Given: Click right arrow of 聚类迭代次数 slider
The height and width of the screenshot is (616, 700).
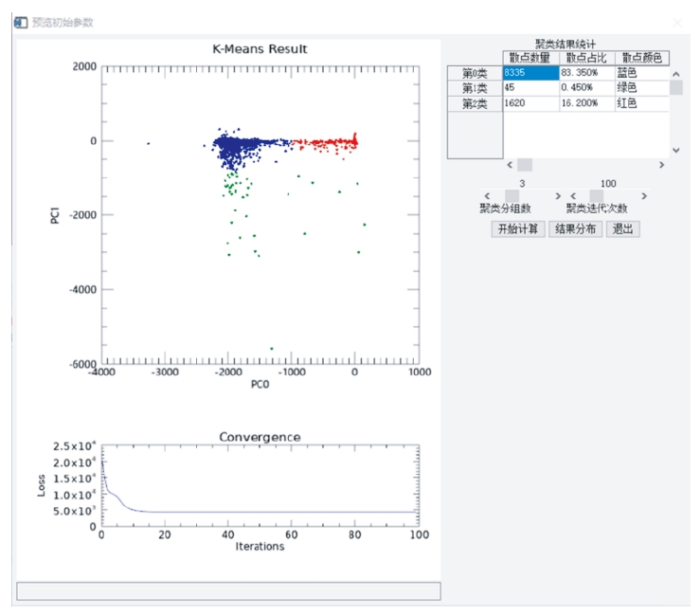Looking at the screenshot, I should tap(644, 196).
